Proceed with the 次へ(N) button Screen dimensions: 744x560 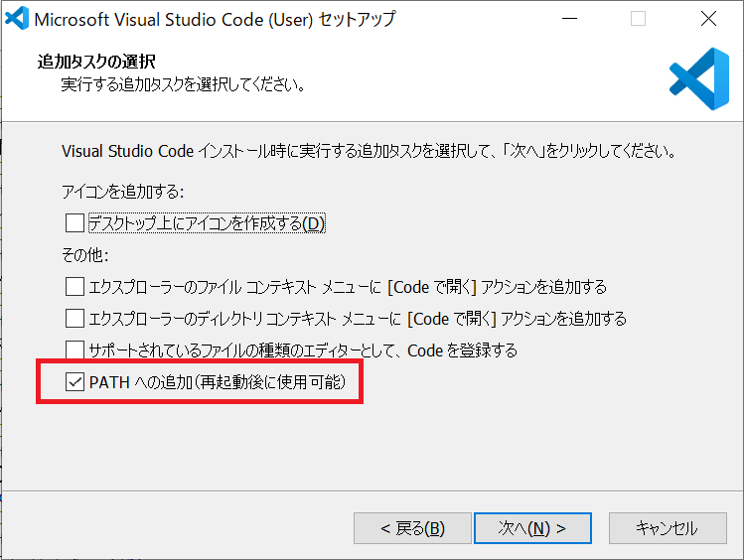(x=532, y=528)
